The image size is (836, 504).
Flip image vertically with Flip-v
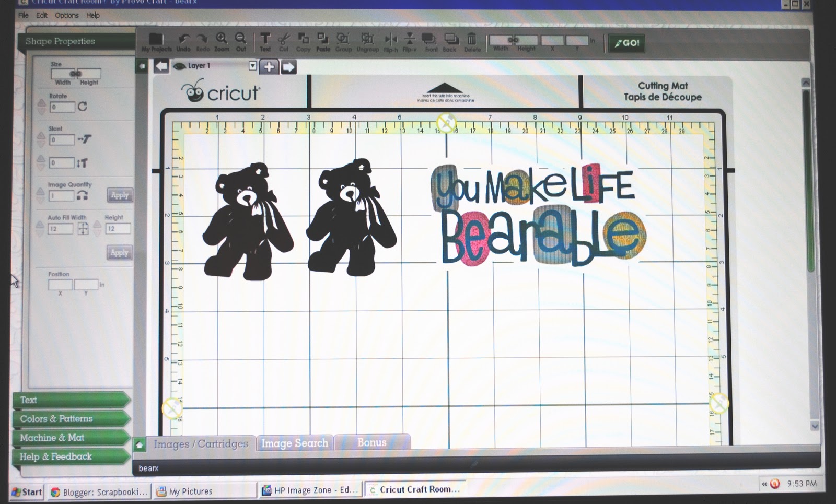coord(410,42)
